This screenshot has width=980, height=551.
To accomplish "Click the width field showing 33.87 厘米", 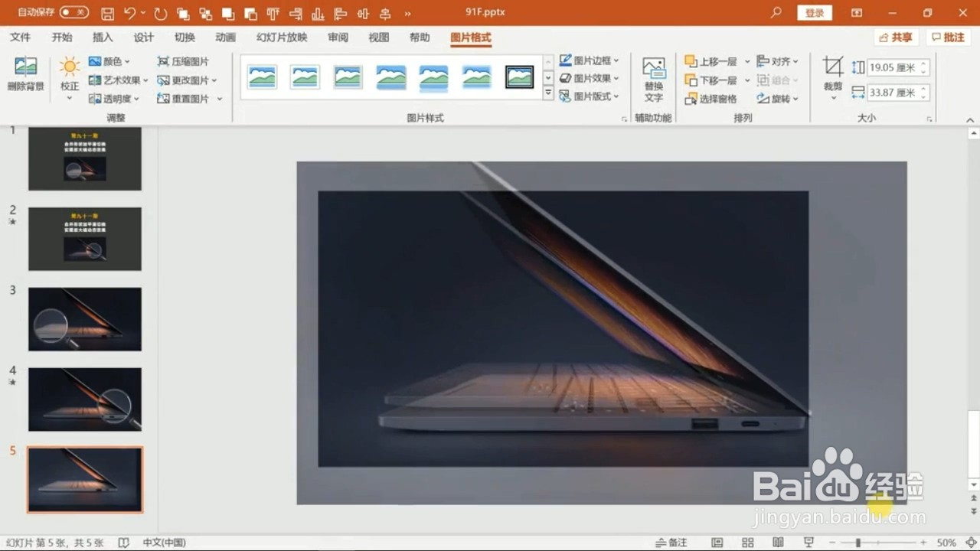I will 898,93.
